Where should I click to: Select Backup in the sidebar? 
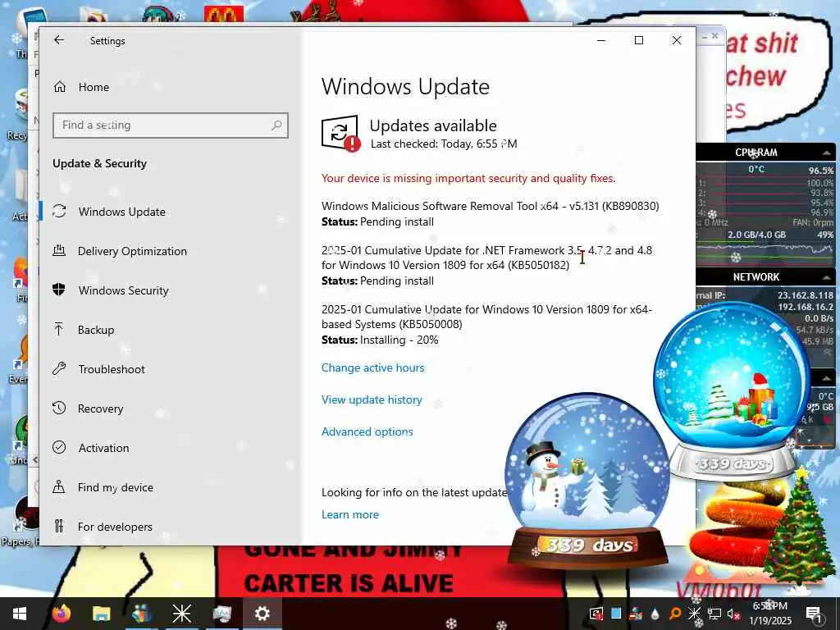click(96, 330)
